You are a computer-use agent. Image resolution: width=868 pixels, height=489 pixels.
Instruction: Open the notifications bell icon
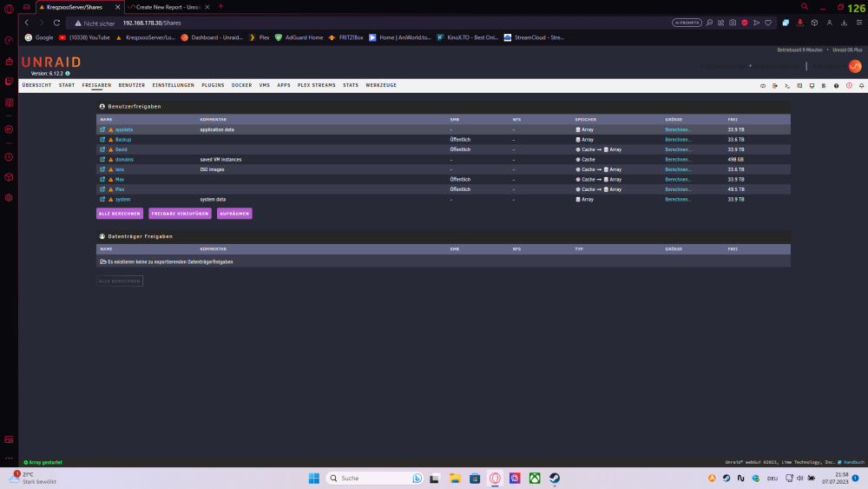861,86
